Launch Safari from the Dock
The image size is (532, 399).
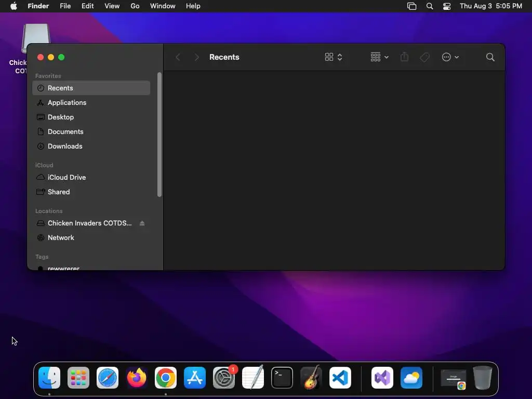tap(108, 378)
